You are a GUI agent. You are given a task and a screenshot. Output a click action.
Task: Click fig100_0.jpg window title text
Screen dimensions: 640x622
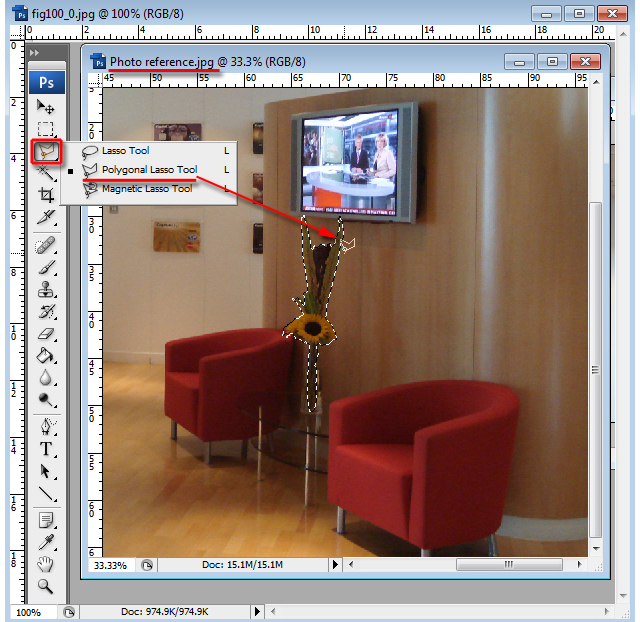pos(107,14)
